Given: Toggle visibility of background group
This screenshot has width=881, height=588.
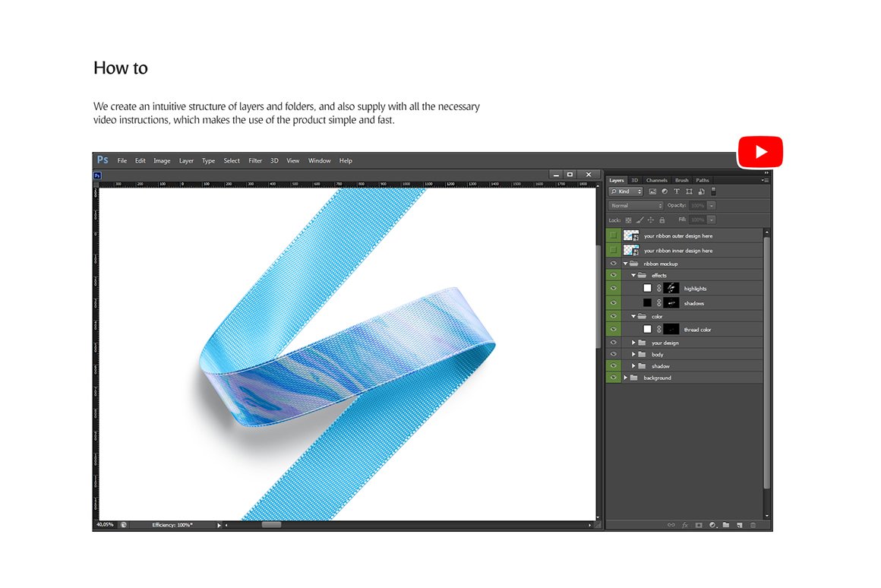Looking at the screenshot, I should [614, 378].
